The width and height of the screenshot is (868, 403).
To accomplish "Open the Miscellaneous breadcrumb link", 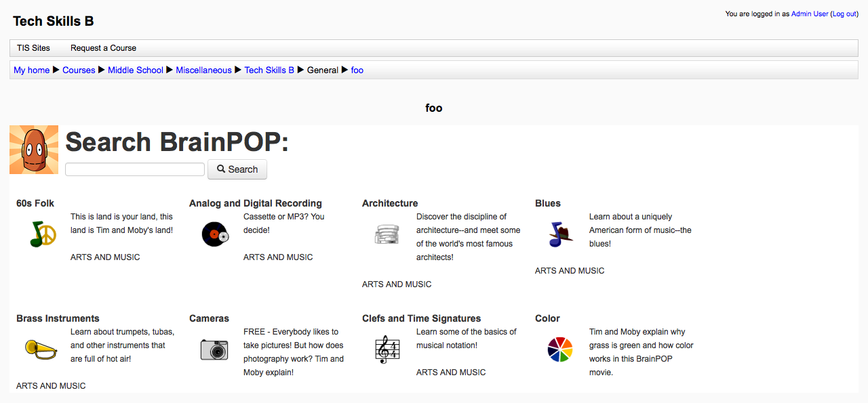I will point(204,70).
